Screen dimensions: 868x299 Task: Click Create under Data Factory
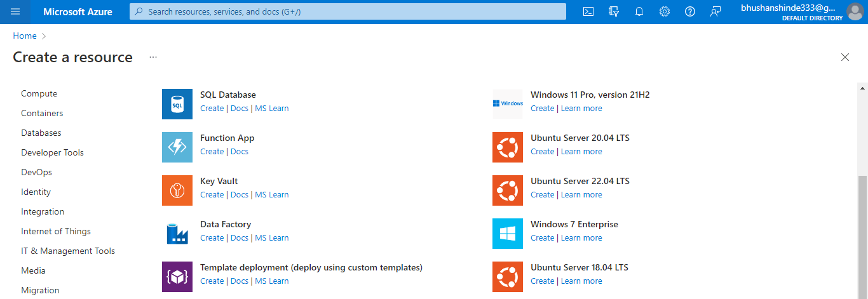(x=212, y=238)
